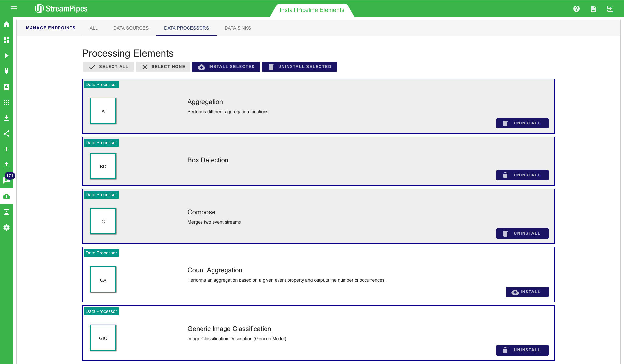Screen dimensions: 624x364
Task: Click the Manage Endpoints button
Action: (x=51, y=28)
